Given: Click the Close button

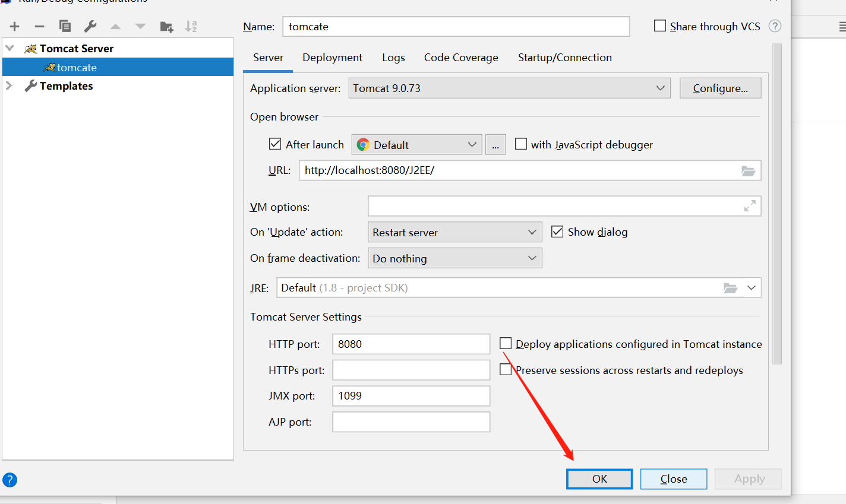Looking at the screenshot, I should coord(674,479).
